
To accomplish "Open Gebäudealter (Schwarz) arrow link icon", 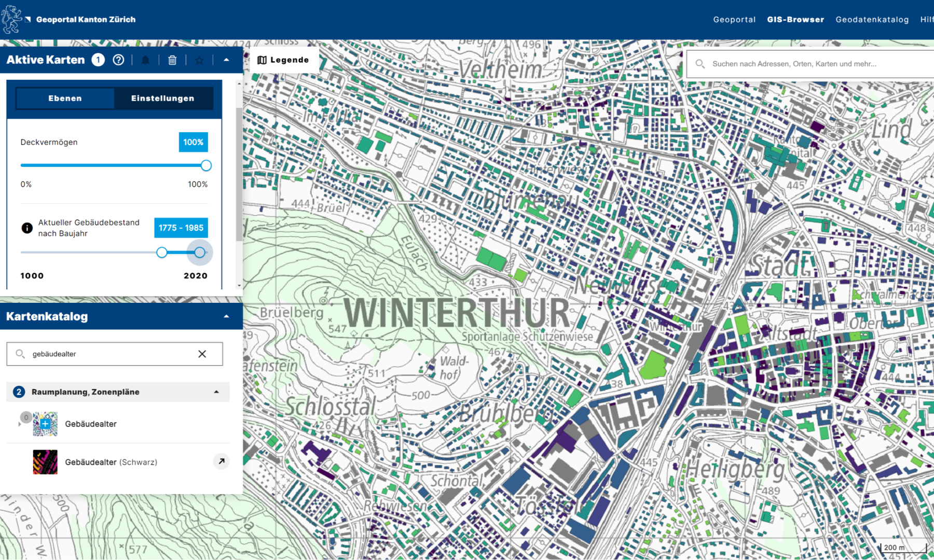I will click(x=221, y=461).
